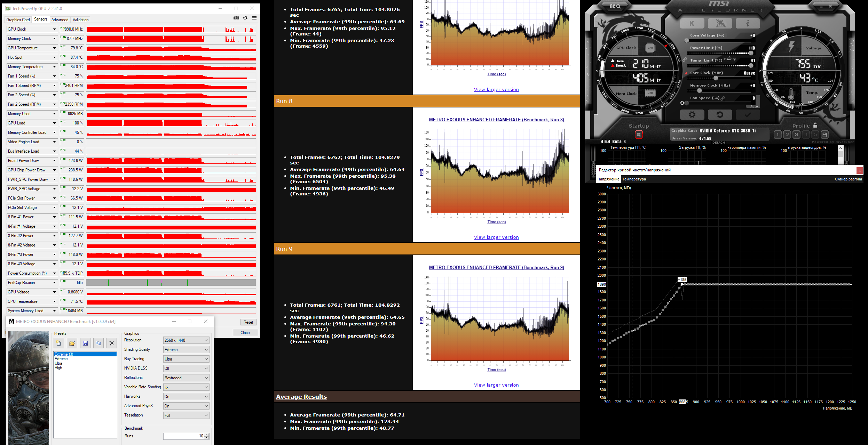
Task: Delete selected Metro preset with X icon
Action: coord(111,343)
